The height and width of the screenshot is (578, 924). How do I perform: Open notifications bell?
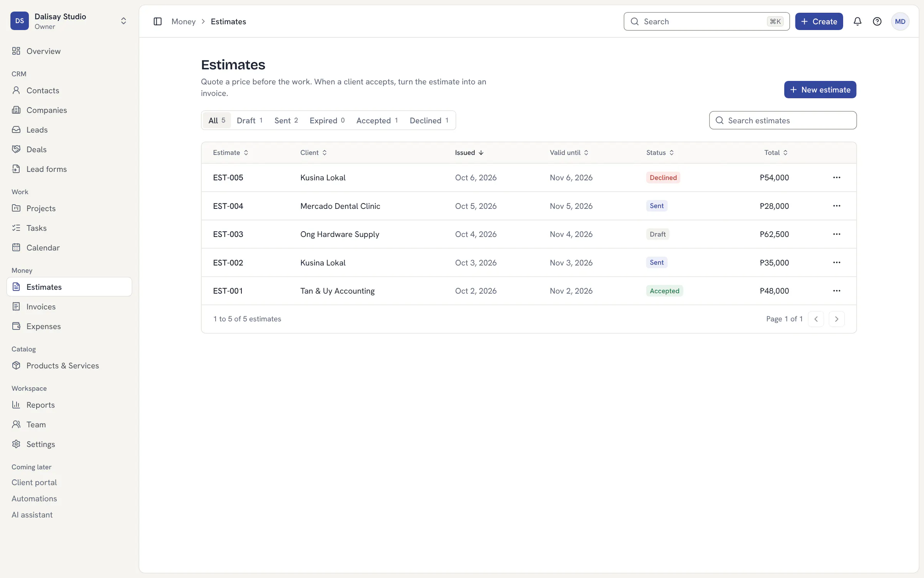pyautogui.click(x=857, y=22)
